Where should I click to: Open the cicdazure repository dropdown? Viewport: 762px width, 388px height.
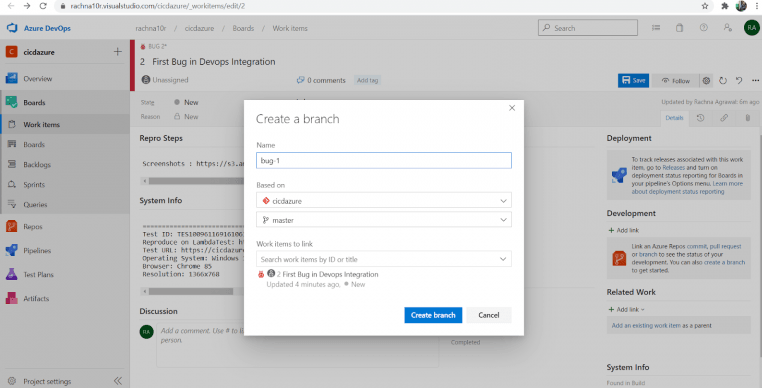pos(383,200)
